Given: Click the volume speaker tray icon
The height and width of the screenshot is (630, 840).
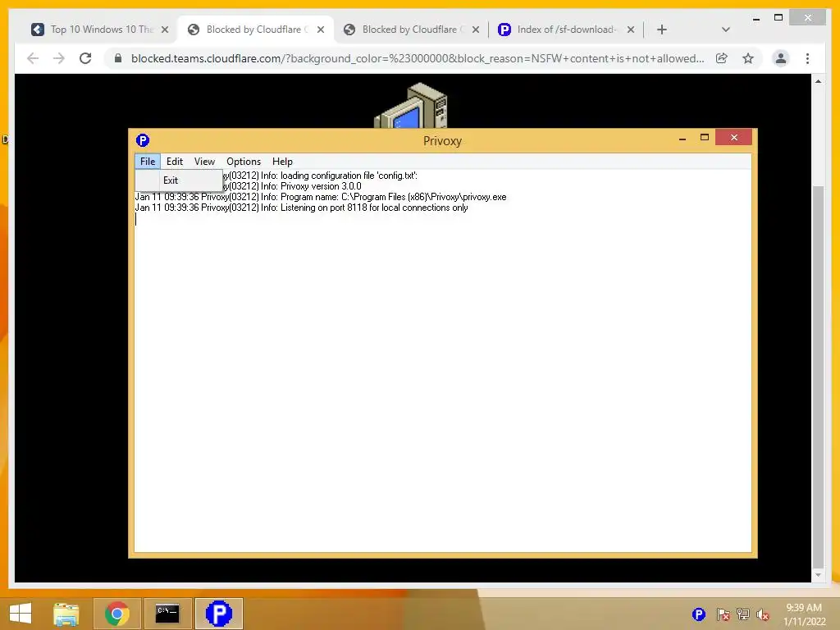Looking at the screenshot, I should [762, 615].
